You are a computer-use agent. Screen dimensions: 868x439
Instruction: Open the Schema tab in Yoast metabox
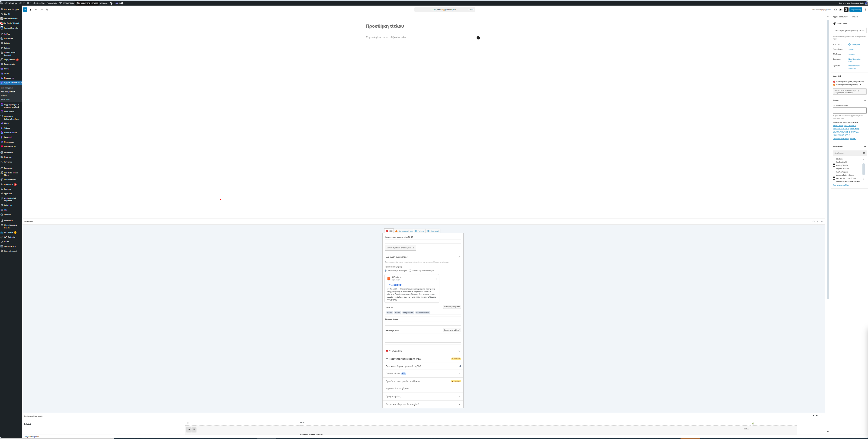click(x=420, y=231)
